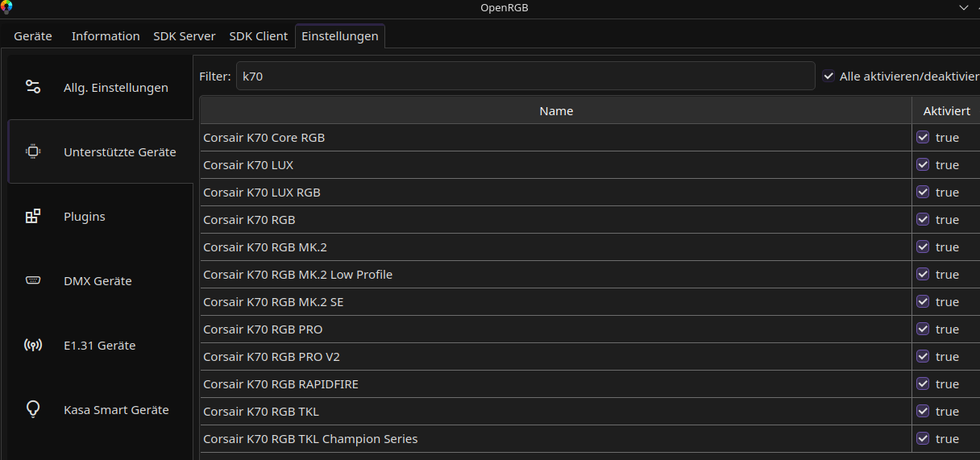Screen dimensions: 980x460
Task: Toggle the Corsair K70 RGB checkbox
Action: [x=924, y=219]
